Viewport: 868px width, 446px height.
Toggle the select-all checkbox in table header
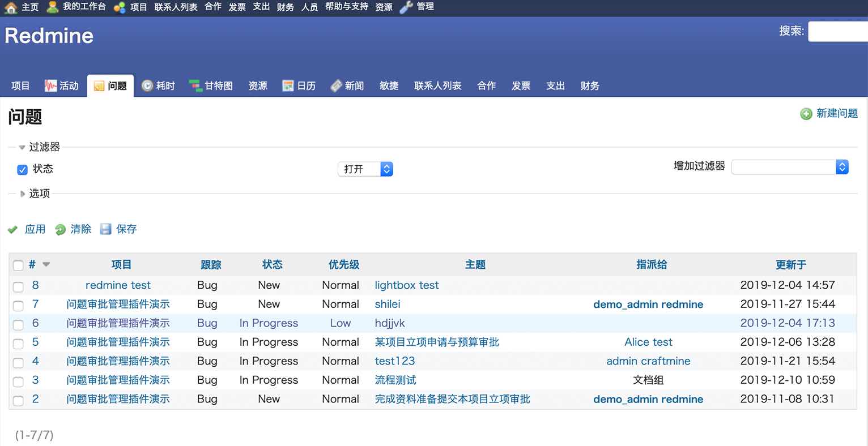click(18, 265)
